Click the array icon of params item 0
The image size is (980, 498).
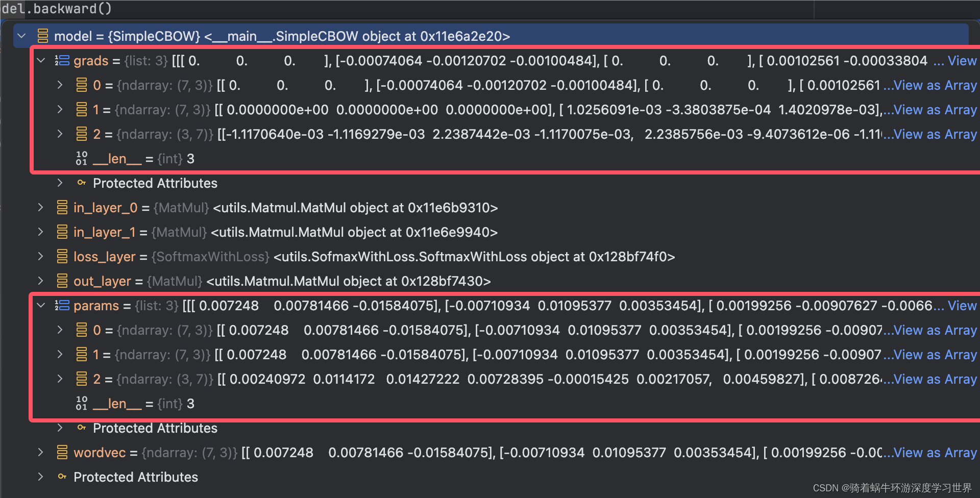pyautogui.click(x=82, y=330)
